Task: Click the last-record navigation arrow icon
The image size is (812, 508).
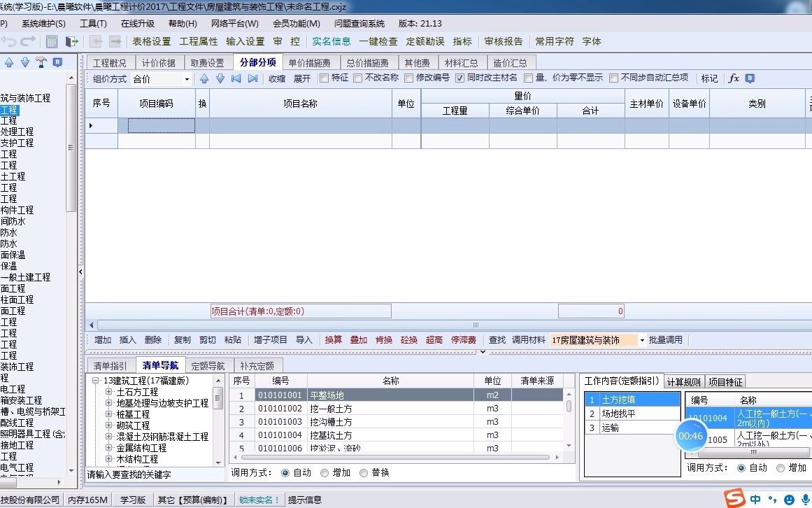Action: click(x=254, y=78)
